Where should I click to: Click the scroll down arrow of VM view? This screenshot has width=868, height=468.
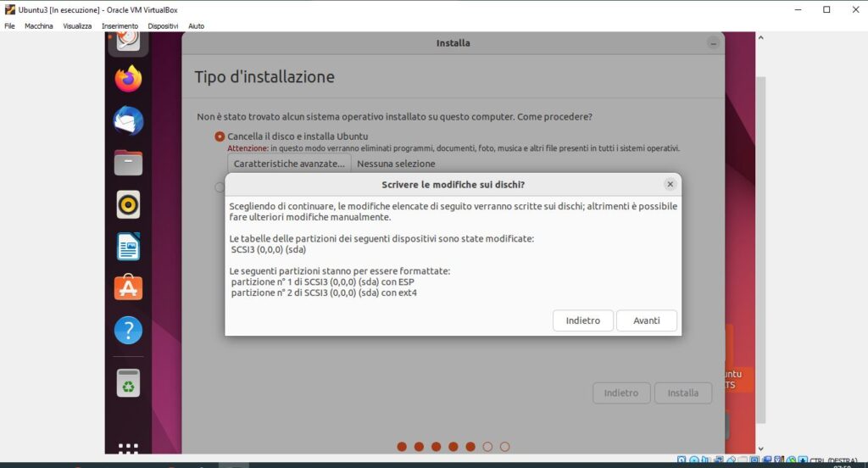[760, 448]
